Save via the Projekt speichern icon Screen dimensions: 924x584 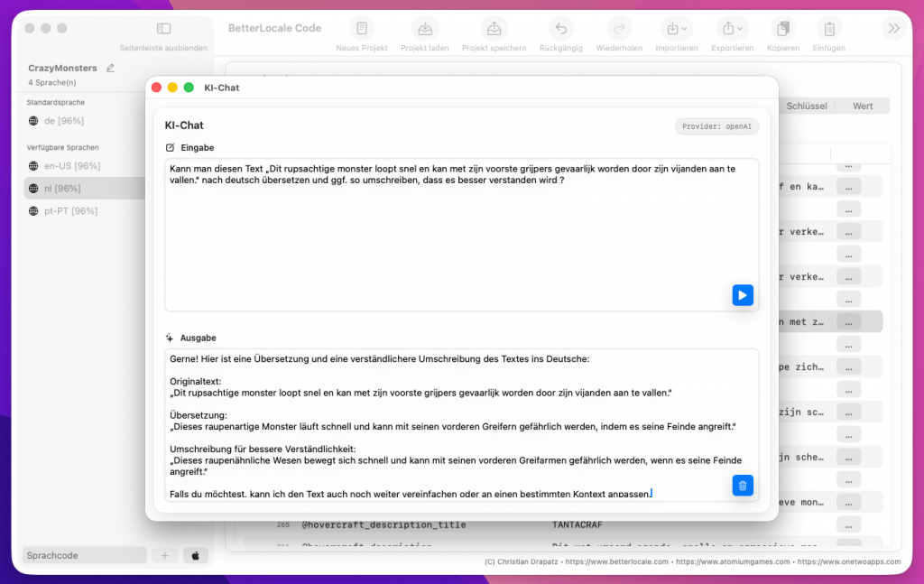tap(494, 28)
